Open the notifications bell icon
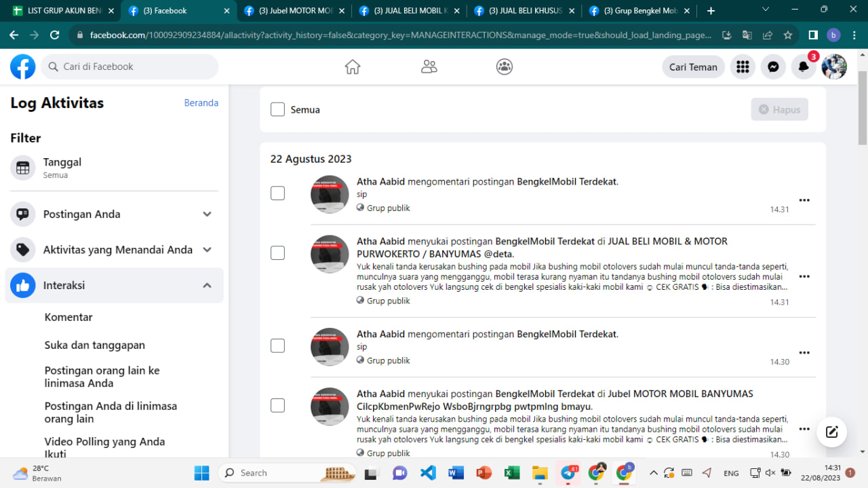Viewport: 868px width, 488px height. pyautogui.click(x=804, y=67)
